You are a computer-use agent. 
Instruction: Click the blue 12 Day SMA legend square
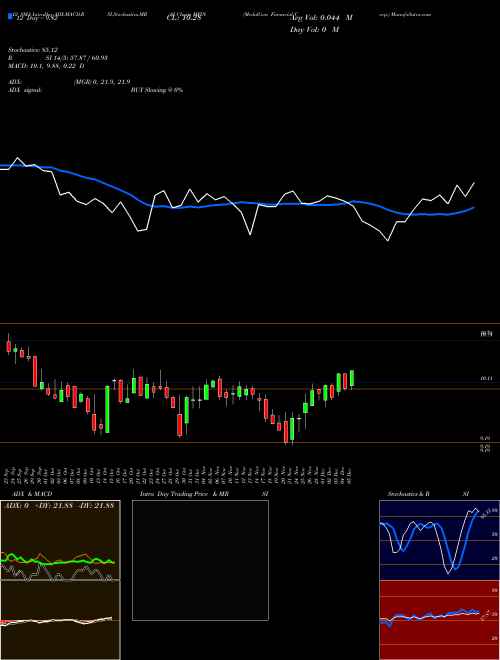[x=11, y=17]
